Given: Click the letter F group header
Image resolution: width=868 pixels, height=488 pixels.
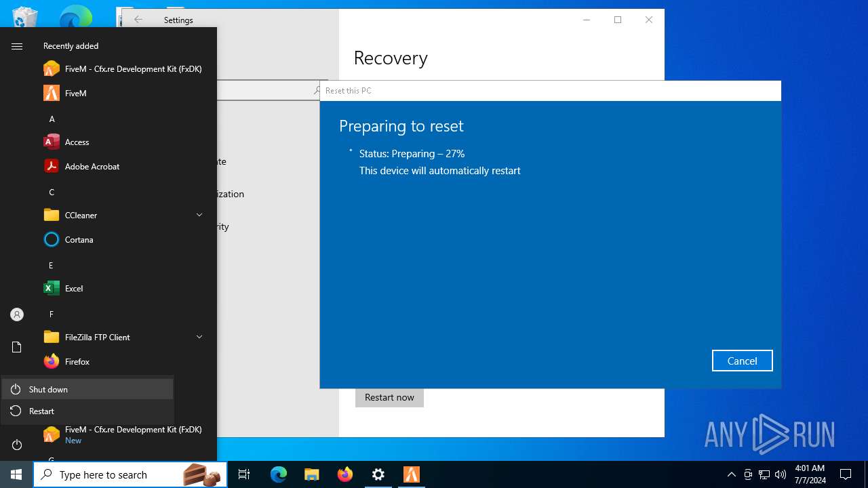Looking at the screenshot, I should pos(51,314).
